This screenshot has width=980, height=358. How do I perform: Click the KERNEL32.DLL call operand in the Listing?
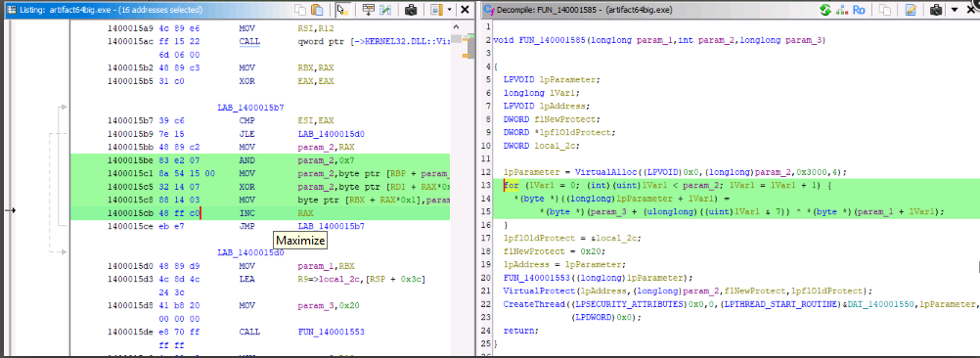(x=374, y=42)
